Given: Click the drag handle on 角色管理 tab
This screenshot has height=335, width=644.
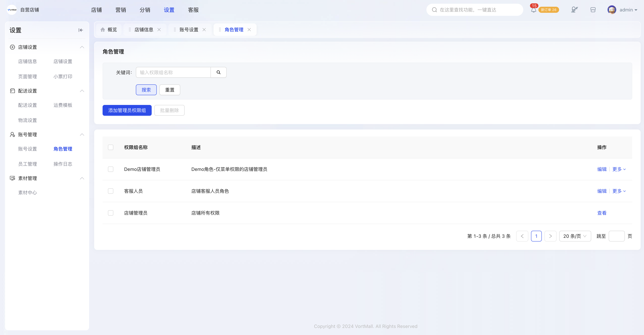Looking at the screenshot, I should (220, 29).
